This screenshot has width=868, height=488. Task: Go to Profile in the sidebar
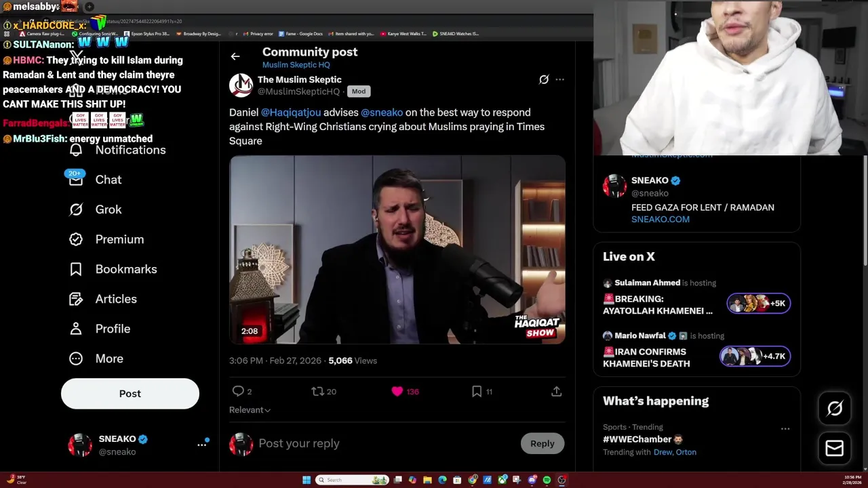(x=113, y=329)
